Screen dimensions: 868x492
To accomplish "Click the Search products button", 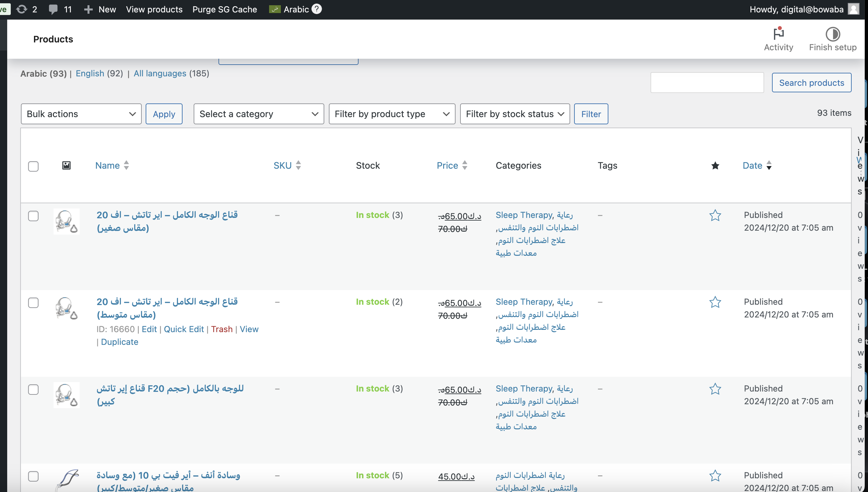I will [x=812, y=83].
